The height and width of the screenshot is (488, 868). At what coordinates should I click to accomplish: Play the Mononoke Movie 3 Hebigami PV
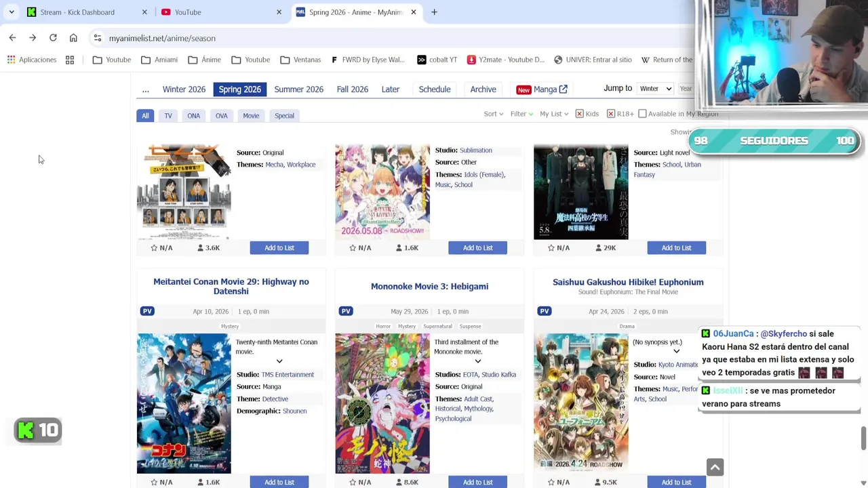tap(346, 311)
